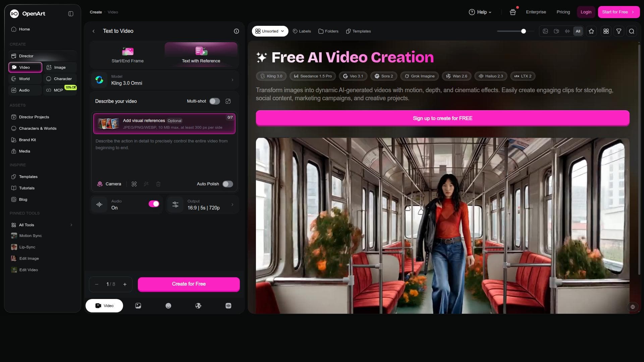Click Sign up to create for FREE
This screenshot has height=362, width=644.
tap(442, 118)
